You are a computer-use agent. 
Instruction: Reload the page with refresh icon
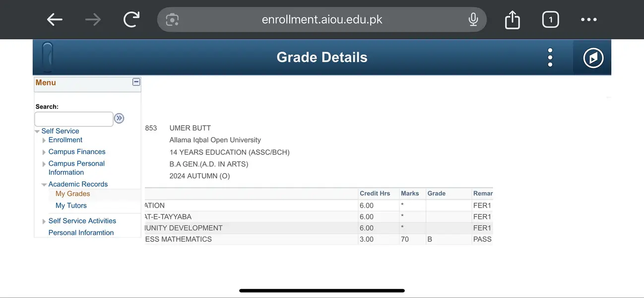coord(131,20)
